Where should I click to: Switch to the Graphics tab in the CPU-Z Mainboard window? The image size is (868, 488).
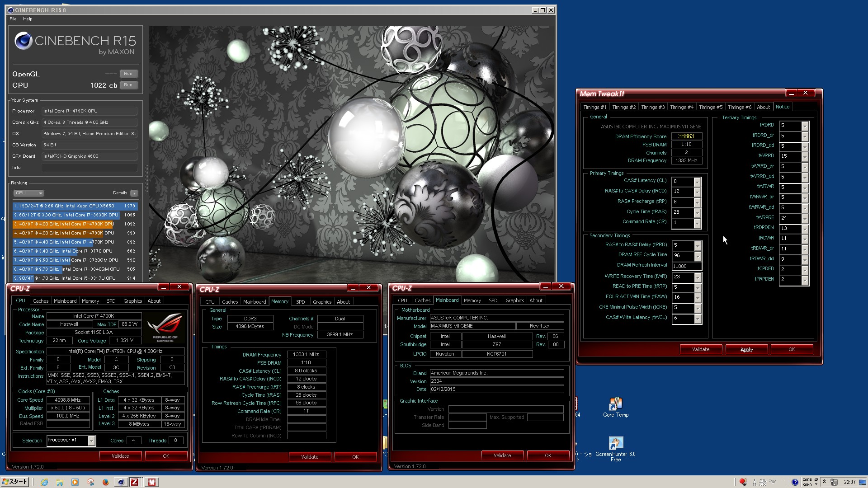point(514,300)
